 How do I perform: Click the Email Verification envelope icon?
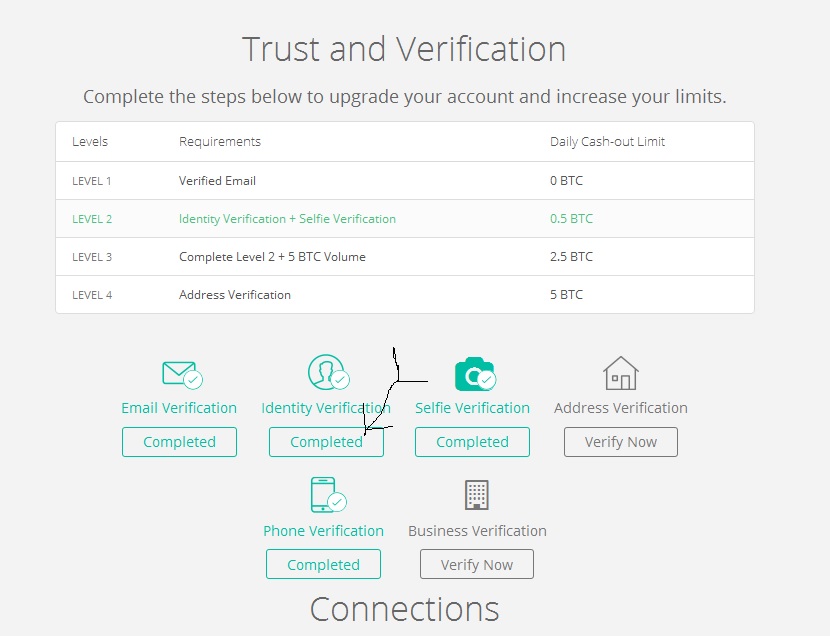[178, 372]
